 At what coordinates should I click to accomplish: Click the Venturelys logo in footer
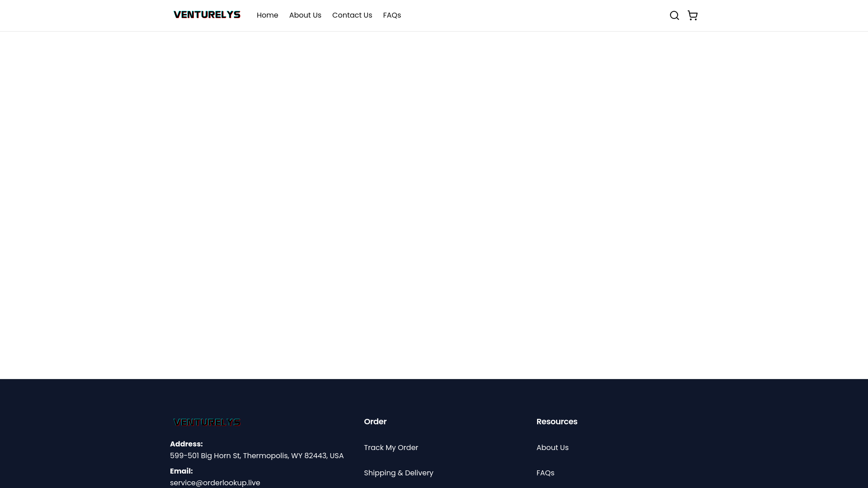point(207,422)
